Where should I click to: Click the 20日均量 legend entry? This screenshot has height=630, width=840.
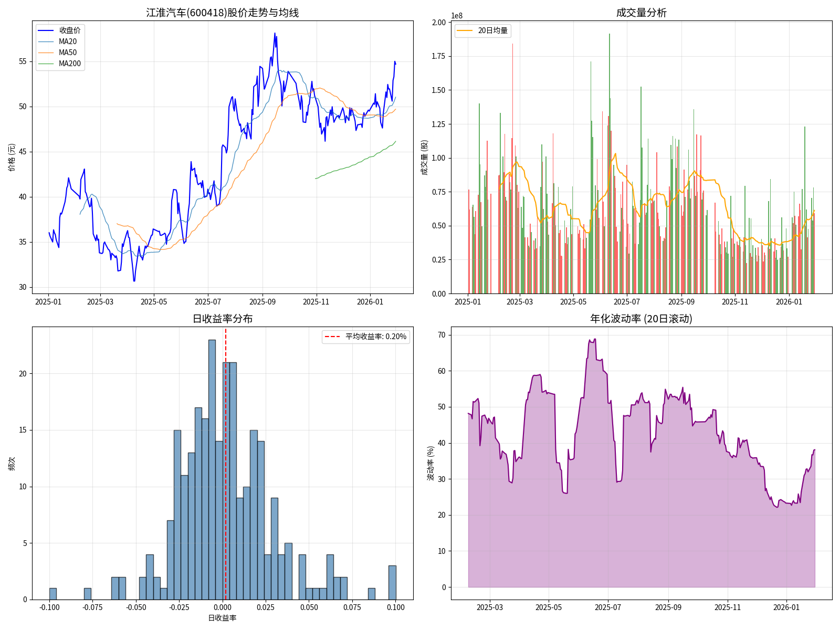coord(492,30)
